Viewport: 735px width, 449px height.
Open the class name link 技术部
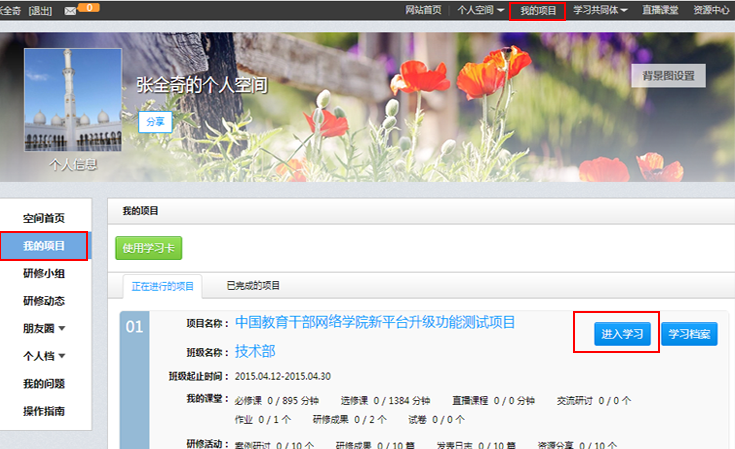[255, 351]
